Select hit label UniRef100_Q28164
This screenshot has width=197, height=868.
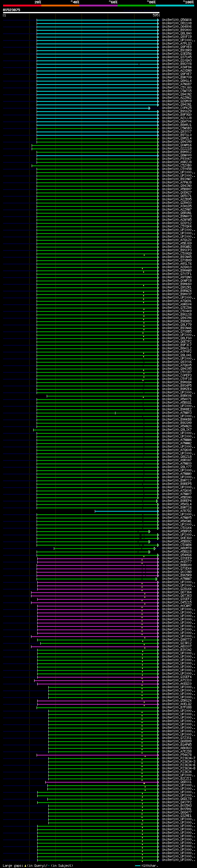[177, 589]
